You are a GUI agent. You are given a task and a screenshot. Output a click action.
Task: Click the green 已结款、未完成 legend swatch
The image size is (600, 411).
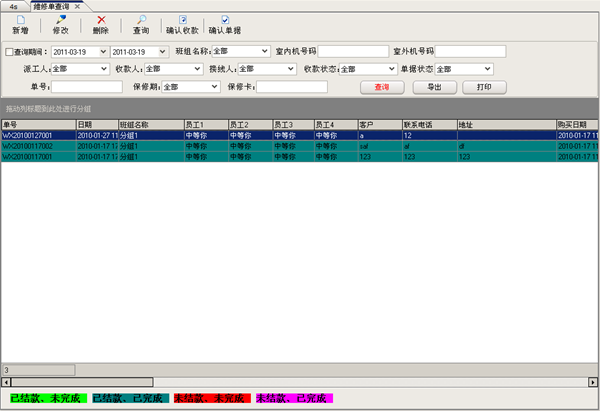[x=46, y=397]
